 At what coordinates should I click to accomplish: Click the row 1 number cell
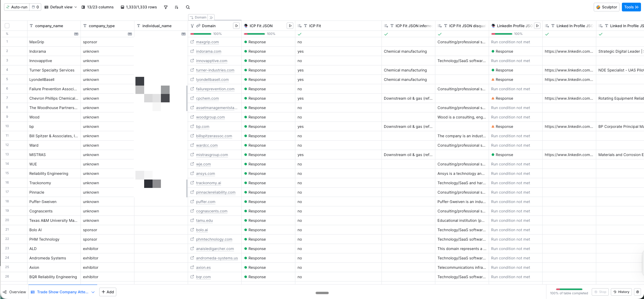coord(7,42)
